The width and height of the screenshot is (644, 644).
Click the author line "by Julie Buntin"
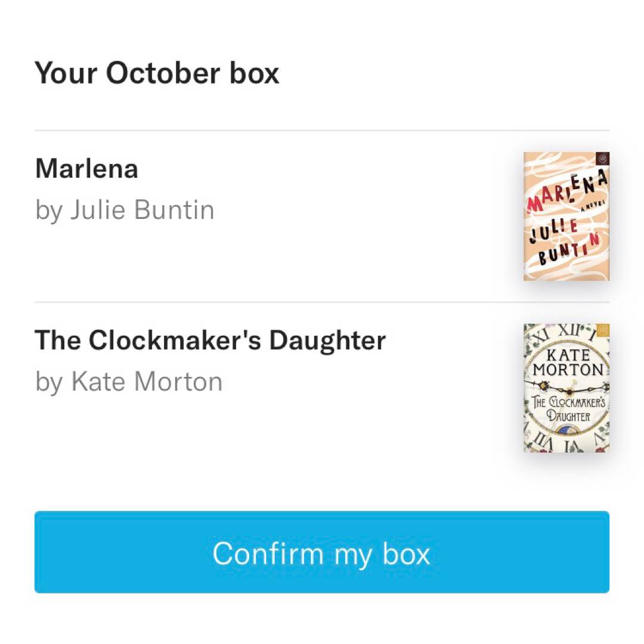(x=125, y=210)
